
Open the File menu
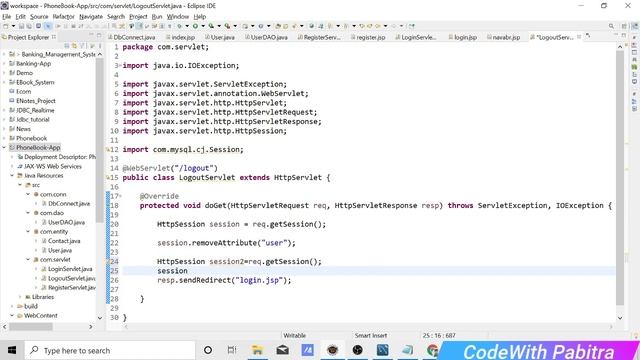tap(7, 17)
